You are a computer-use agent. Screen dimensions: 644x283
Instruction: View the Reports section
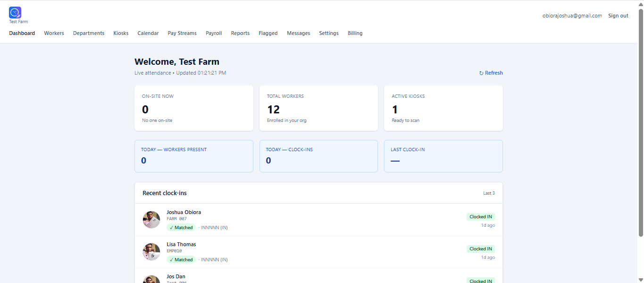pos(240,33)
